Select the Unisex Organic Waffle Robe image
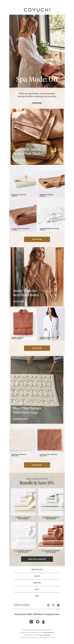Viewport: 74px width, 644px height. coord(23,324)
